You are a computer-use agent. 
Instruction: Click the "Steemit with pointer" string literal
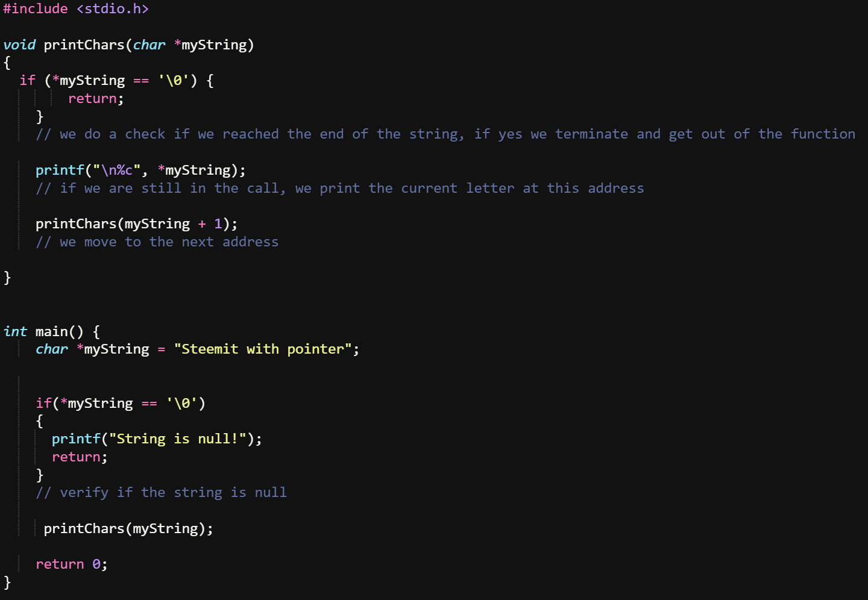coord(262,349)
